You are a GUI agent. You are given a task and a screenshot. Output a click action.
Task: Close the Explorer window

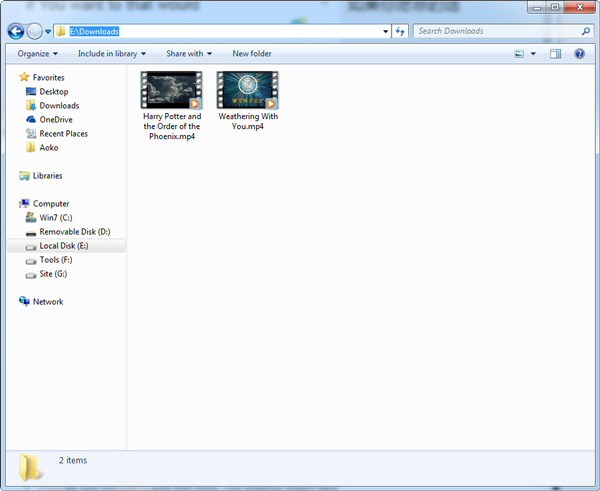[580, 7]
